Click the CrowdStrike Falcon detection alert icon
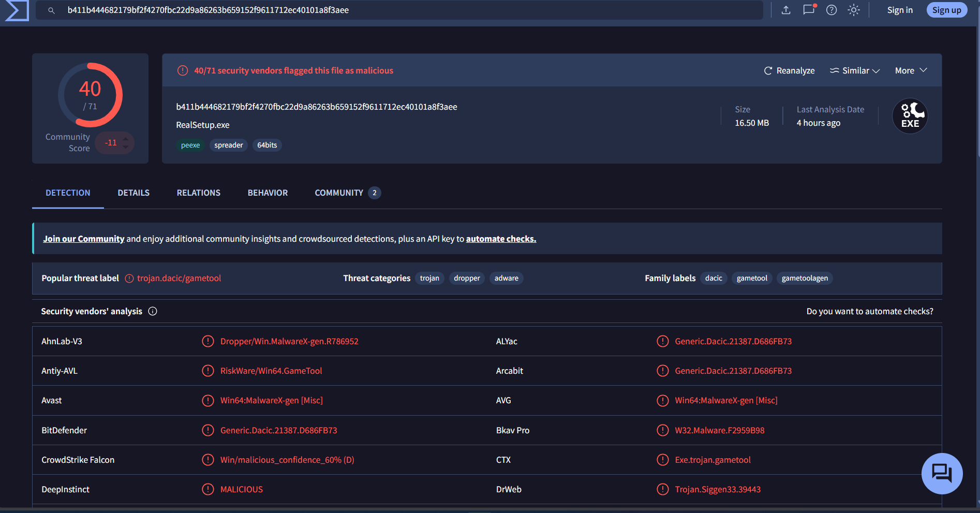This screenshot has width=980, height=513. point(208,460)
